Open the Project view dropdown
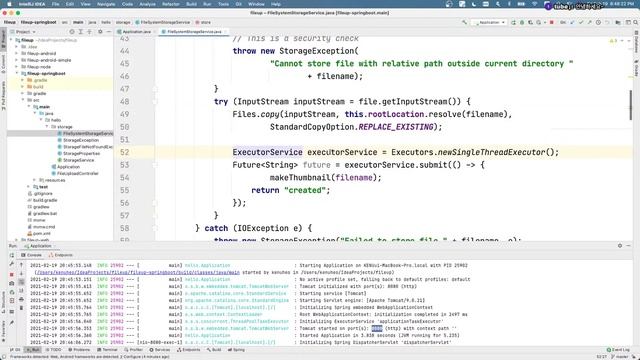 (23, 31)
